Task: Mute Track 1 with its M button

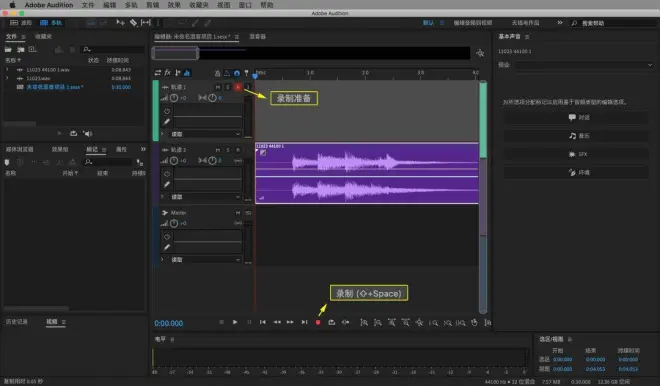Action: (218, 87)
